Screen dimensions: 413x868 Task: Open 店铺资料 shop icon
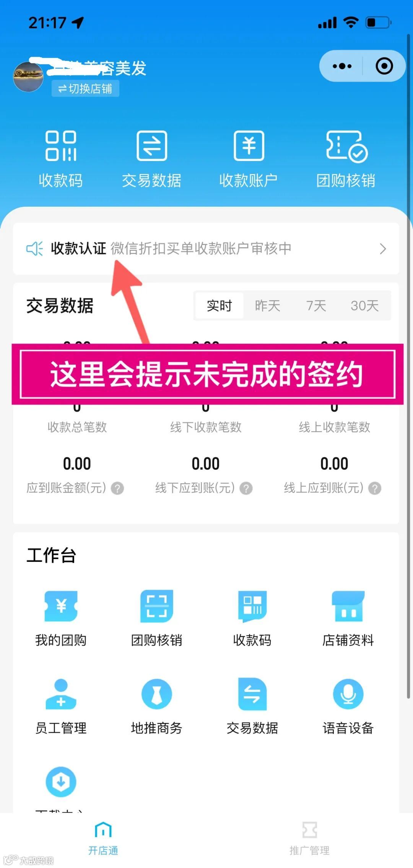(348, 607)
